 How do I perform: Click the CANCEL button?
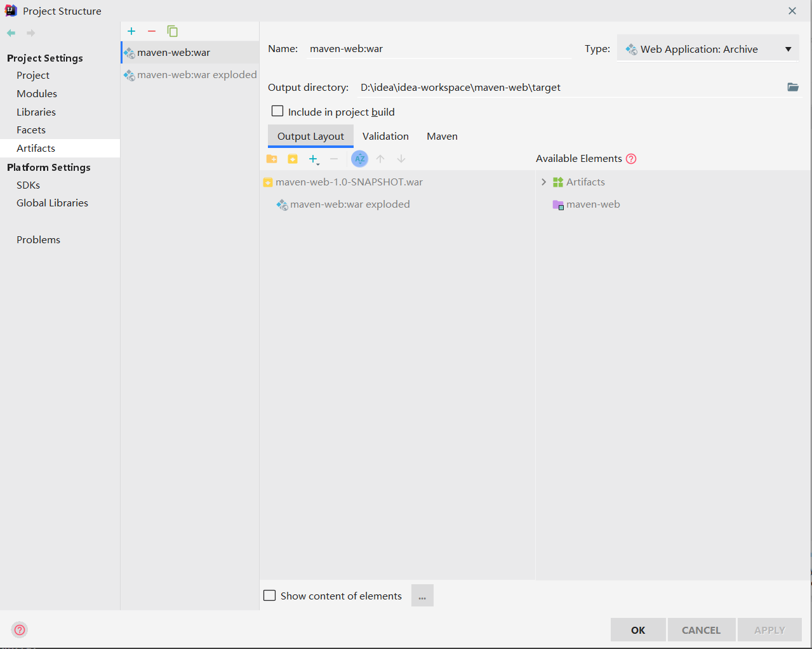[701, 630]
